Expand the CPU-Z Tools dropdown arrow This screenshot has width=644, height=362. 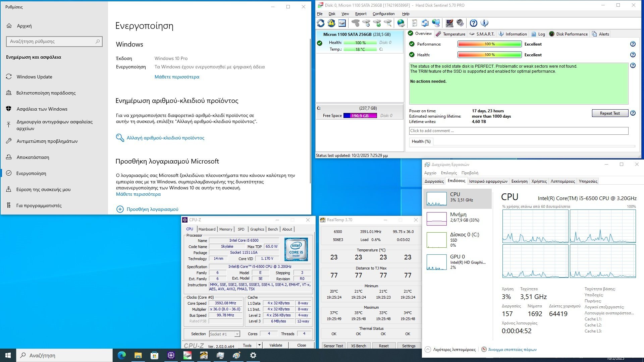259,345
